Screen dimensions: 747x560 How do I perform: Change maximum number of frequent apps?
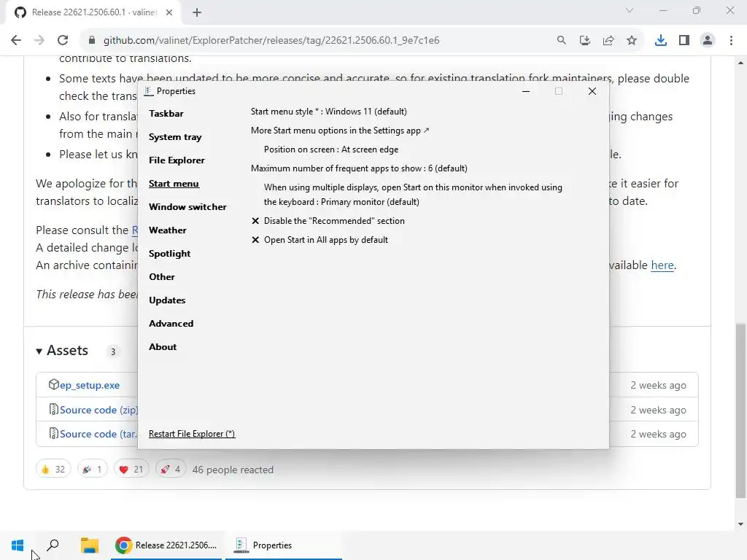click(x=359, y=168)
